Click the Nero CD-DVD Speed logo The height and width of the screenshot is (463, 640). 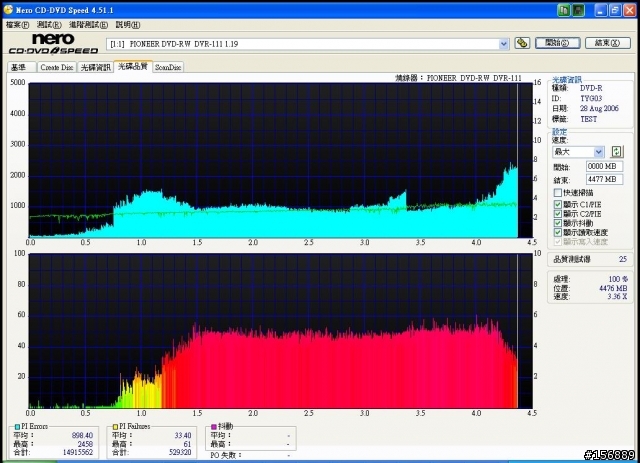click(52, 43)
